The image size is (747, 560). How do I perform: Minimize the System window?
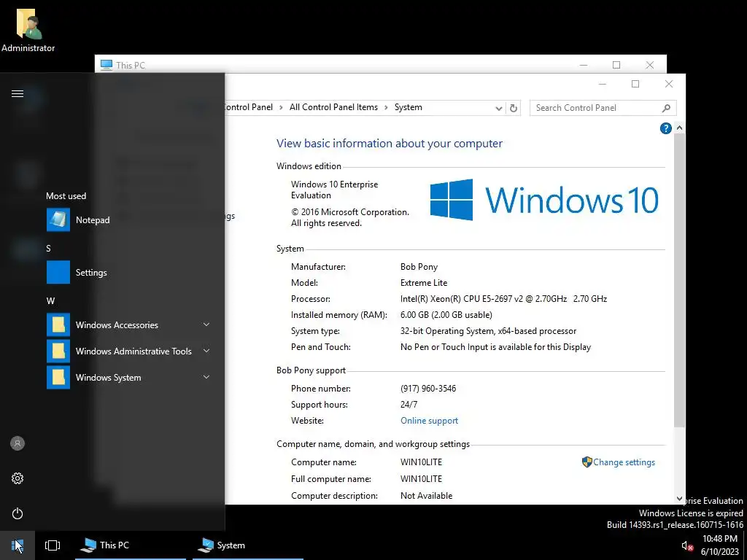(602, 84)
